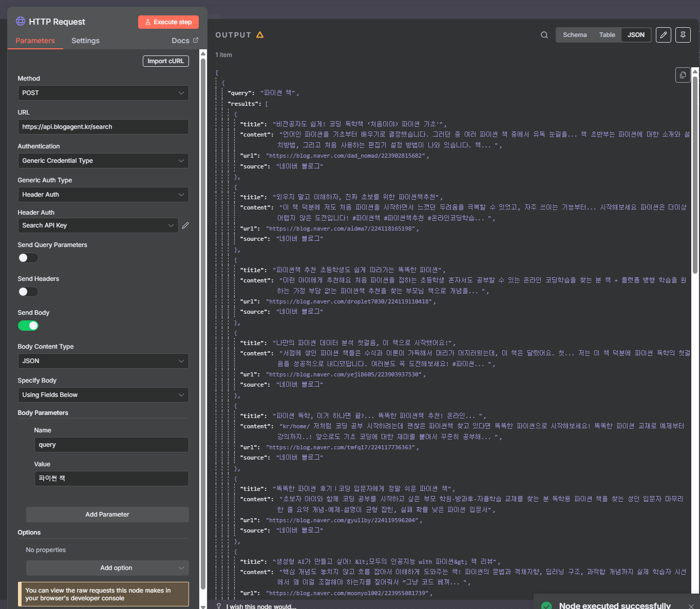
Task: Open the Method dropdown showing POST
Action: (103, 93)
